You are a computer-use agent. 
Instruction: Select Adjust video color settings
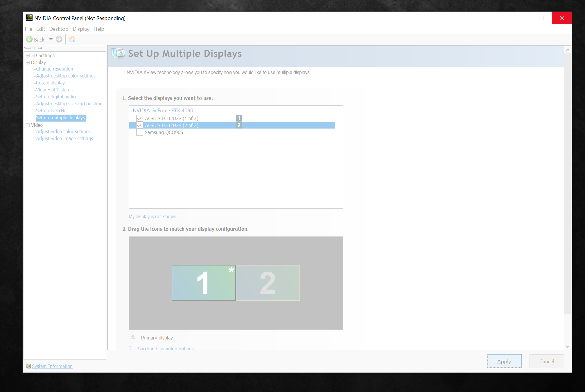point(63,131)
